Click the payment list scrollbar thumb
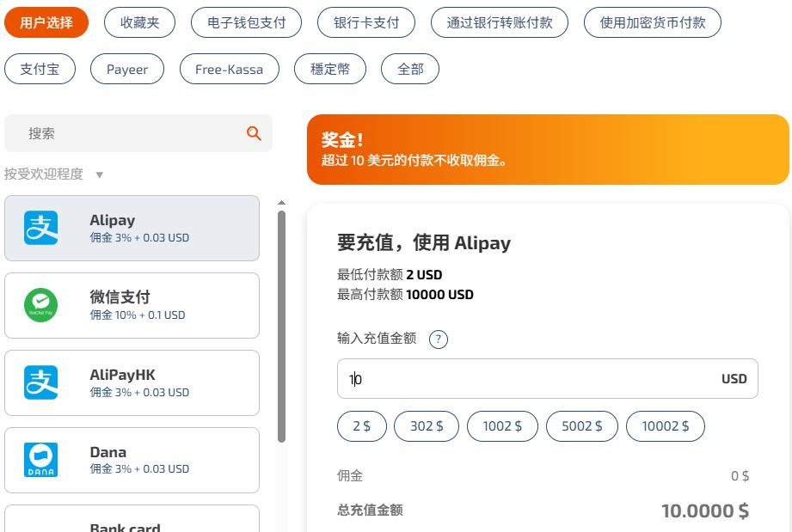 (x=281, y=327)
